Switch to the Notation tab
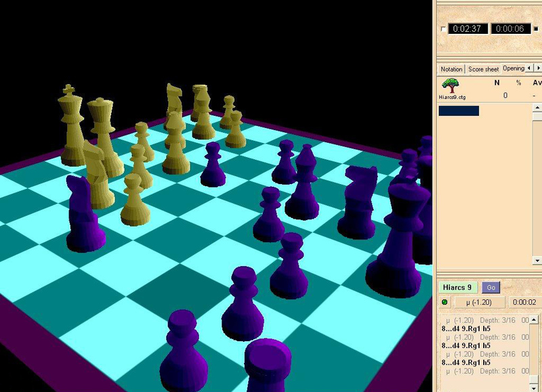 point(451,69)
